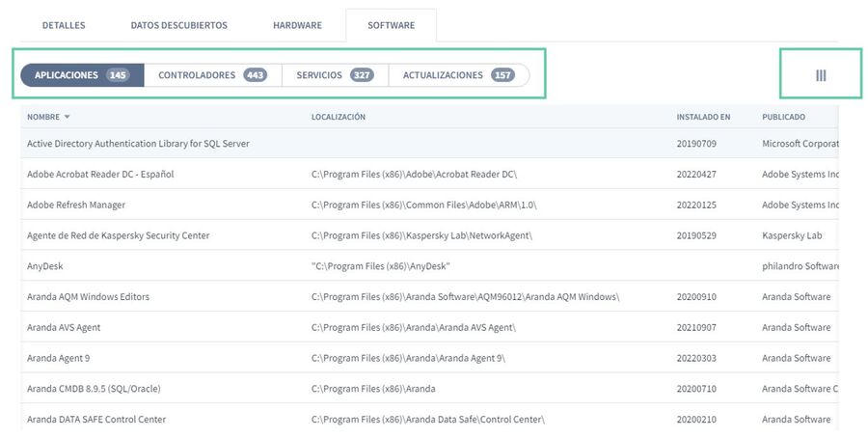The width and height of the screenshot is (868, 438).
Task: View the Actualizaciones segment
Action: tap(458, 75)
